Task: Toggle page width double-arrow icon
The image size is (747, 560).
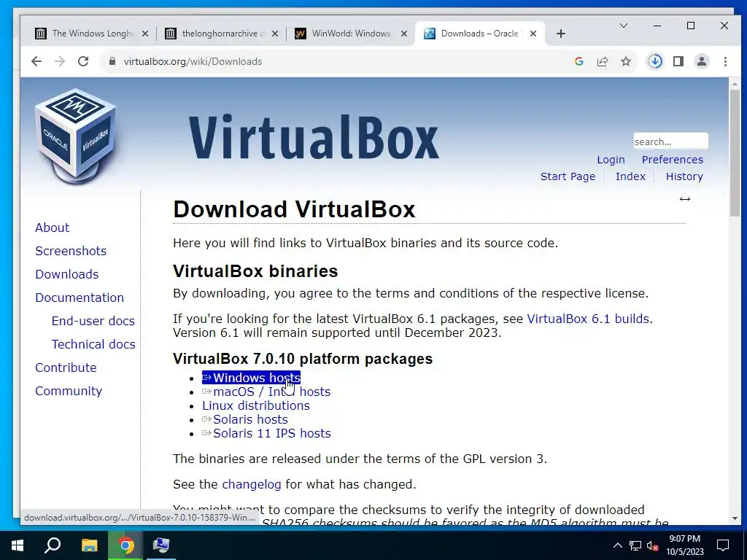Action: click(x=684, y=199)
